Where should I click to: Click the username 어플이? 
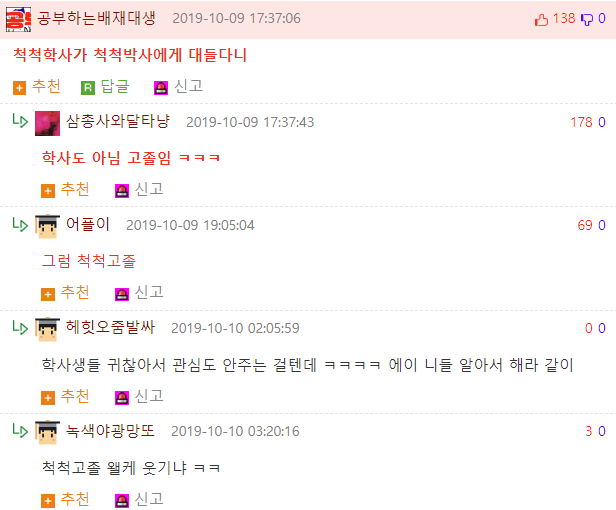[88, 224]
